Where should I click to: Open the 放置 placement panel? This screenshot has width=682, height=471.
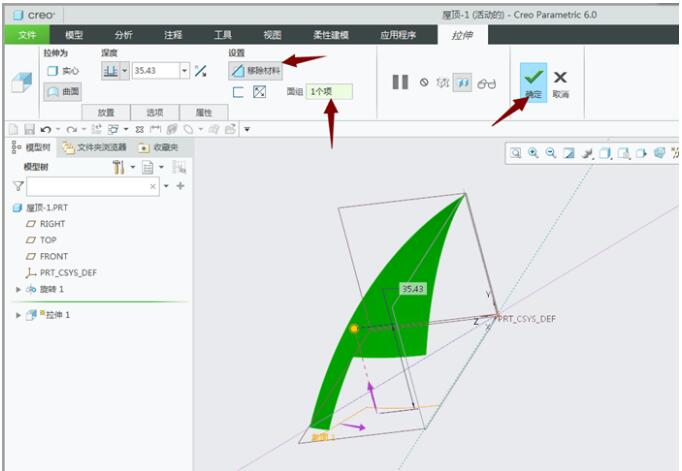(106, 113)
